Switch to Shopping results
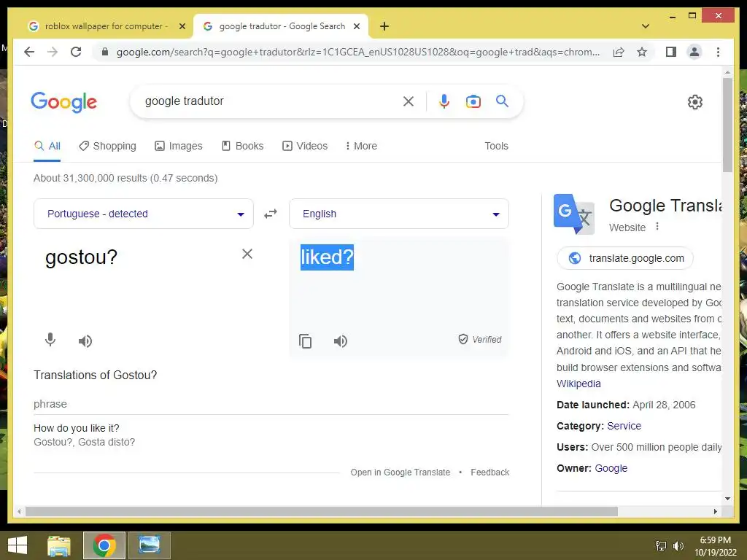747x560 pixels. click(x=108, y=146)
